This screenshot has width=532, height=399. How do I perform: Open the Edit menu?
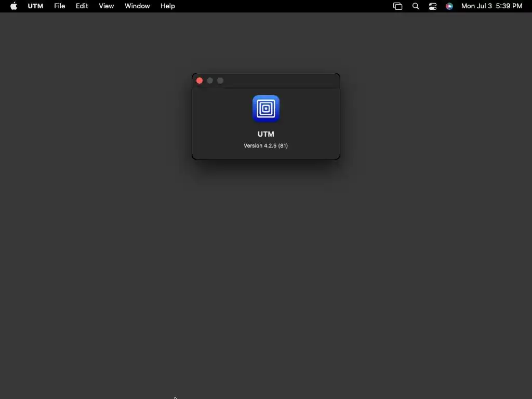pyautogui.click(x=82, y=6)
